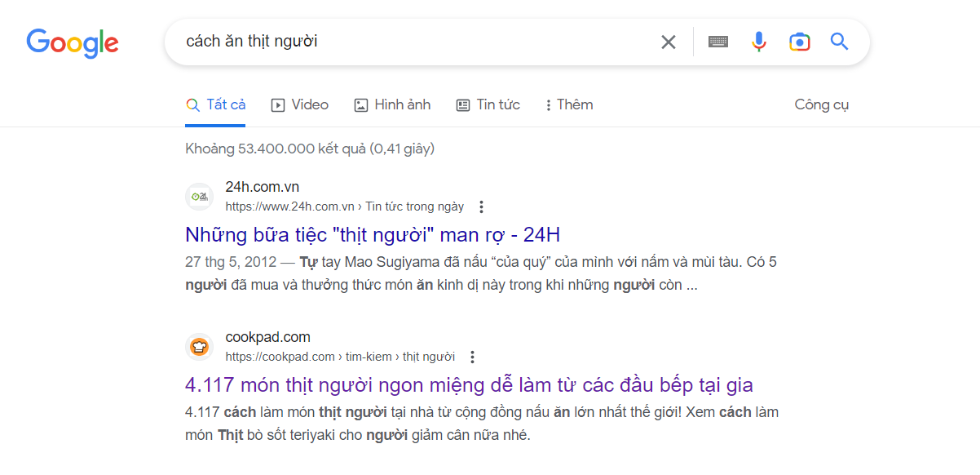Screen dimensions: 980x475
Task: Click the '27 thg 5, 2012' date text
Action: click(x=230, y=264)
